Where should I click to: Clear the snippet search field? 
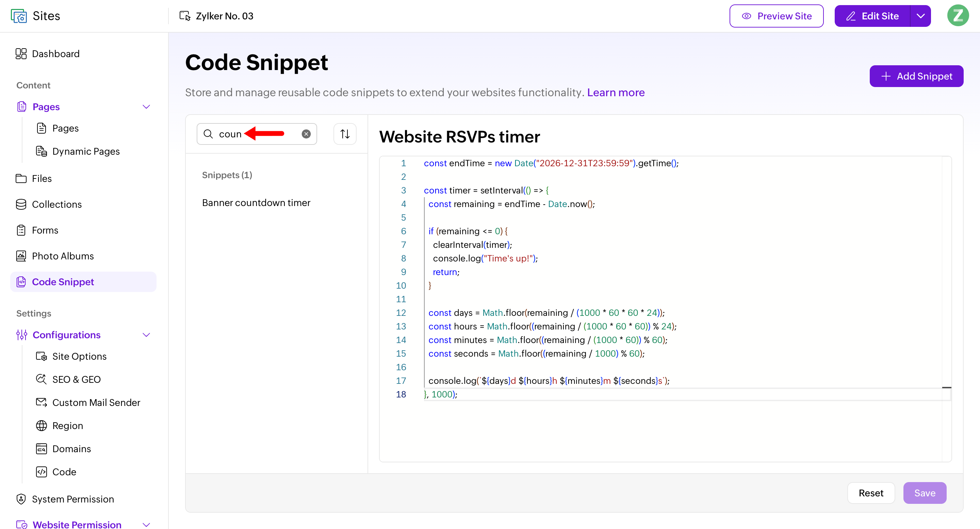pos(306,134)
